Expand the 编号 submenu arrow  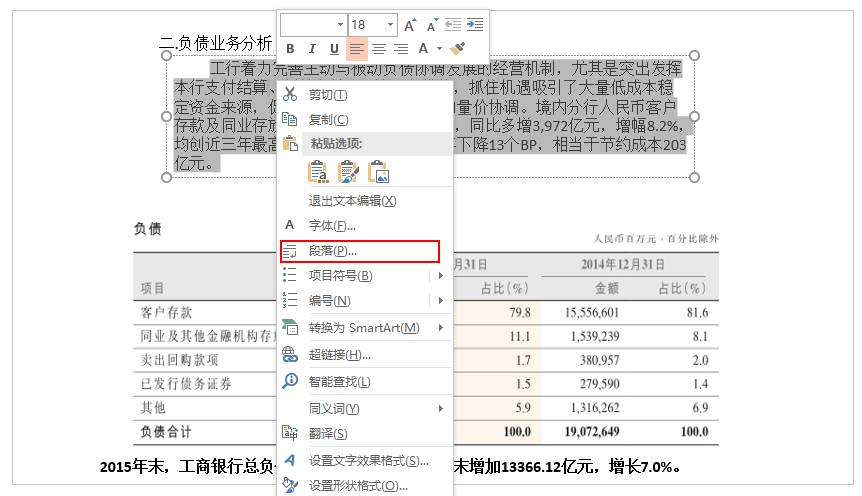(x=440, y=300)
